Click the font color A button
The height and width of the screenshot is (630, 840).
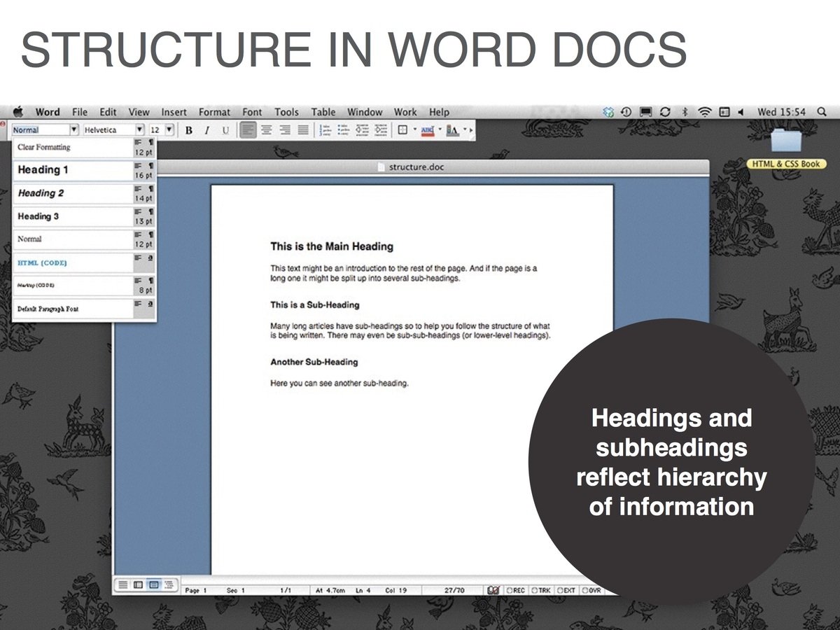[451, 130]
